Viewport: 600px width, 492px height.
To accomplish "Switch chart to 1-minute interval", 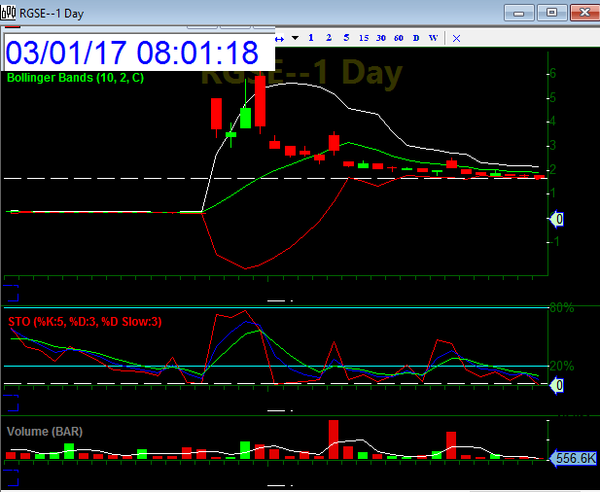I will 311,38.
